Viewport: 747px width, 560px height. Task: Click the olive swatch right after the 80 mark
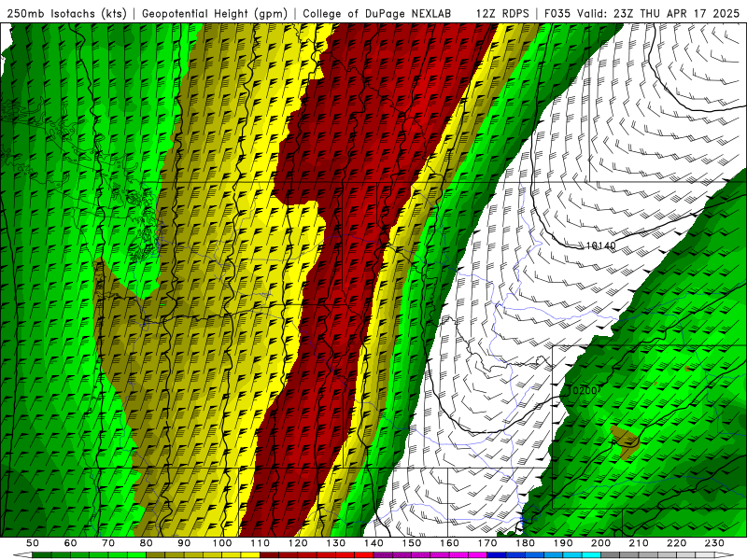click(155, 554)
